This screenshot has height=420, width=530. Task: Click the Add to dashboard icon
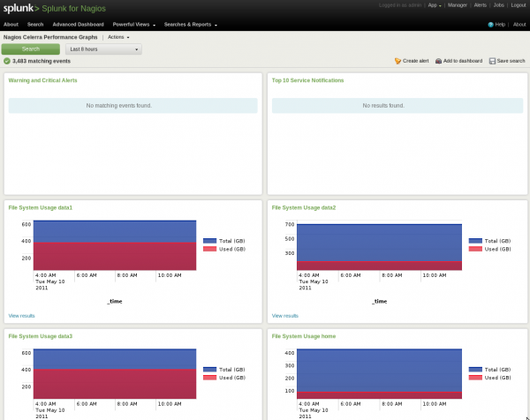point(439,61)
